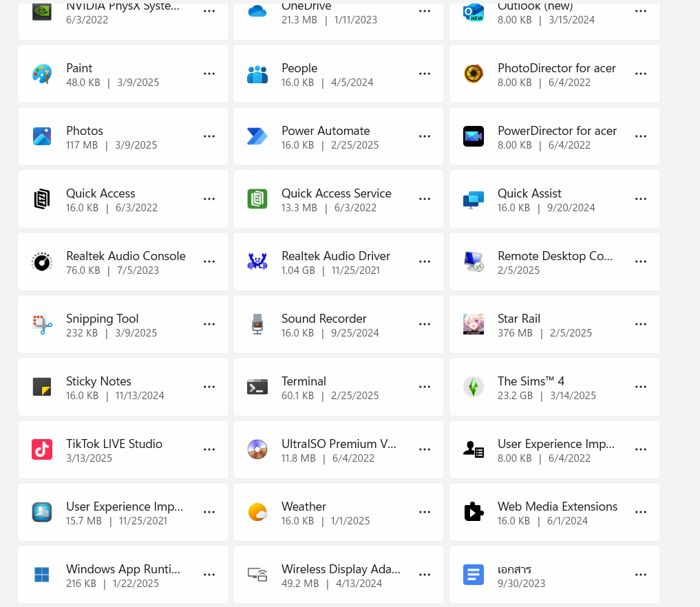Viewport: 700px width, 607px height.
Task: Click the PowerDirector for acer icon
Action: pos(474,136)
